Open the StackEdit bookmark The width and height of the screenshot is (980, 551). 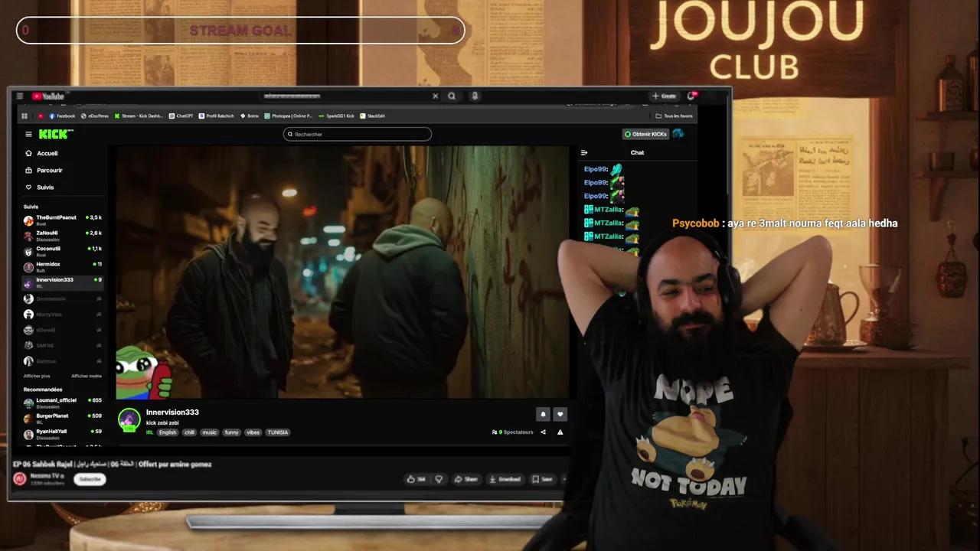coord(373,116)
